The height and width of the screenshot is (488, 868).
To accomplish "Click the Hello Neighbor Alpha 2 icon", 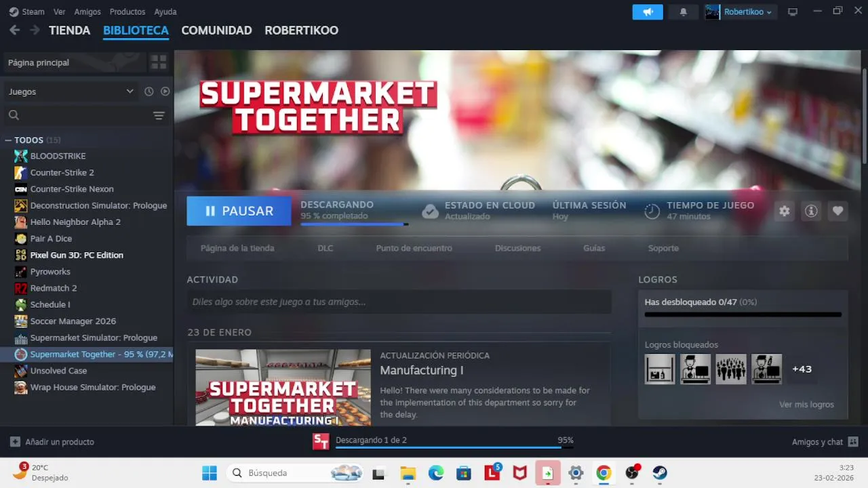I will tap(21, 222).
